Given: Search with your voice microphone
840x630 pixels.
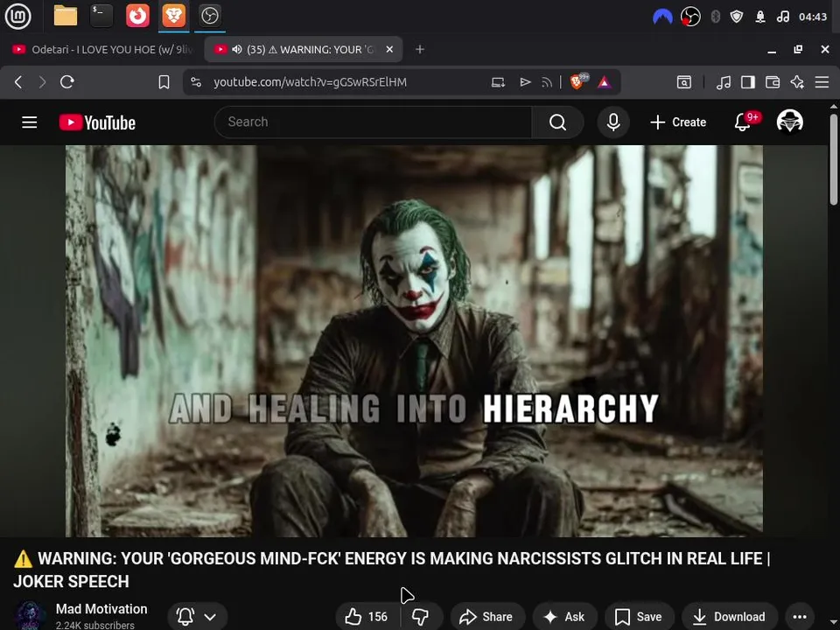Looking at the screenshot, I should click(613, 122).
